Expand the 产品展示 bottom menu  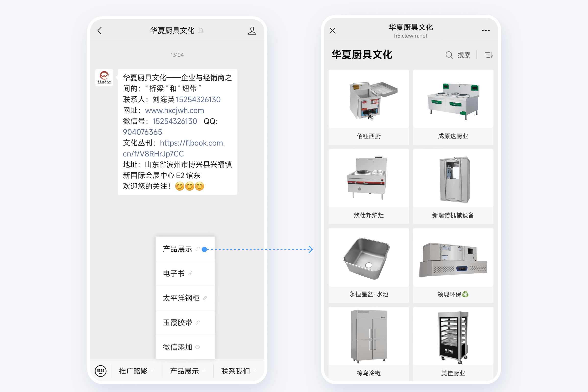click(x=187, y=371)
